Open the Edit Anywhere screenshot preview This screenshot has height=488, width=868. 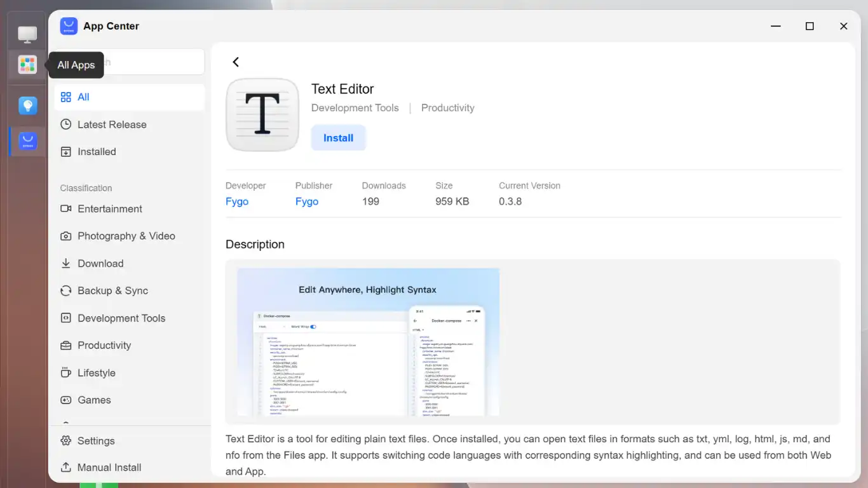pos(369,342)
